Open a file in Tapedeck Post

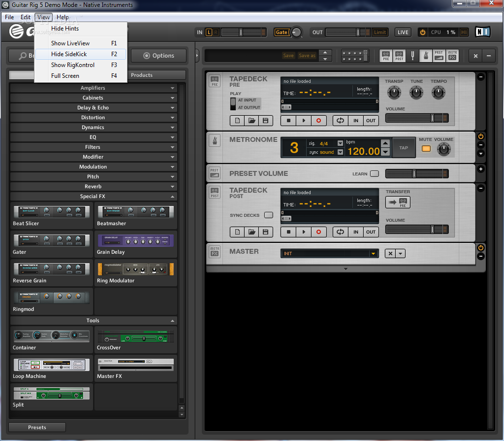click(252, 232)
